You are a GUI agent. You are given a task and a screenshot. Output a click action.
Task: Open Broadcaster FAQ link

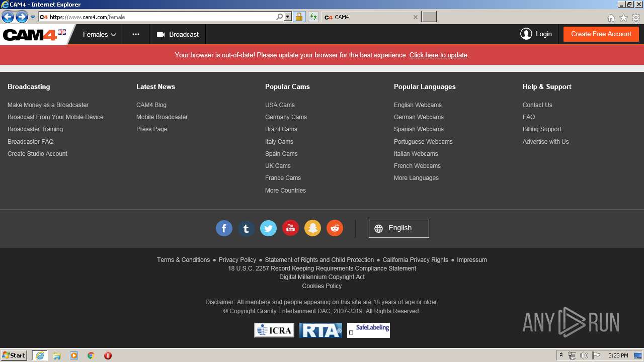31,142
